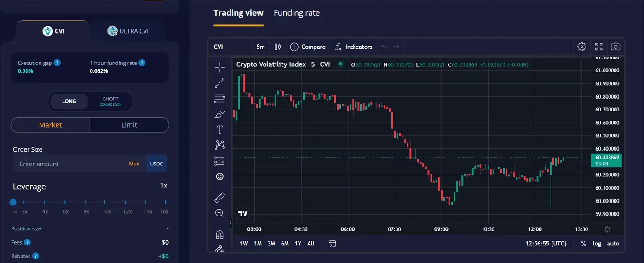Select the brush drawing tool
This screenshot has width=644, height=263.
[x=220, y=114]
